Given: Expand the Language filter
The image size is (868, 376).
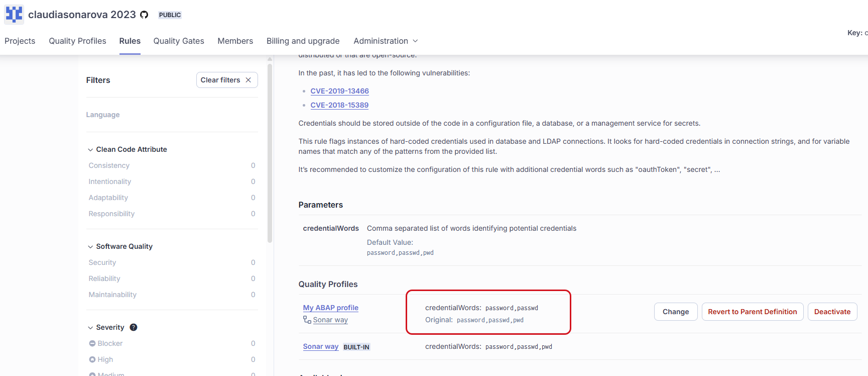Looking at the screenshot, I should point(103,115).
